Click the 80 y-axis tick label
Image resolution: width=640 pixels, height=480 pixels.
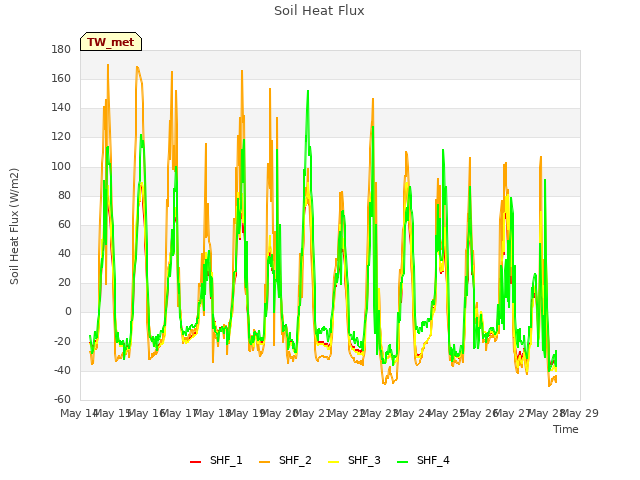(x=64, y=195)
